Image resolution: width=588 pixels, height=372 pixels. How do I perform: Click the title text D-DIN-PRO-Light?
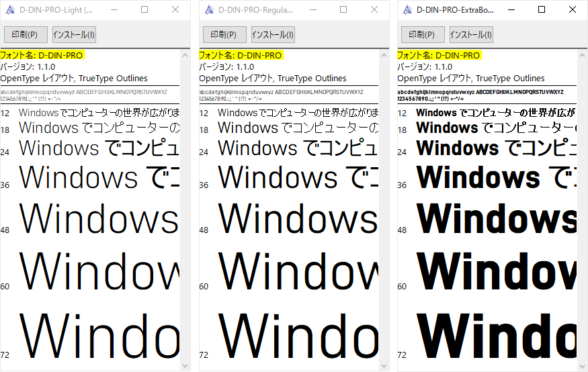(x=56, y=10)
